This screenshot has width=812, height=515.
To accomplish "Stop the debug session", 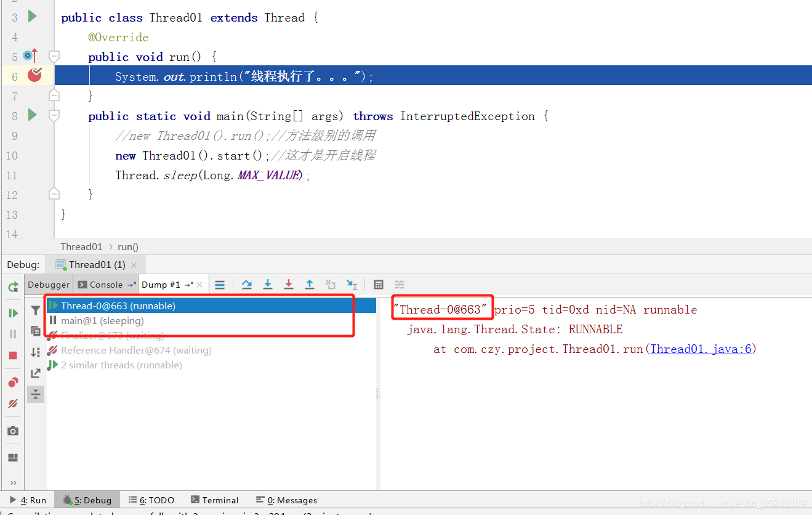I will tap(13, 355).
